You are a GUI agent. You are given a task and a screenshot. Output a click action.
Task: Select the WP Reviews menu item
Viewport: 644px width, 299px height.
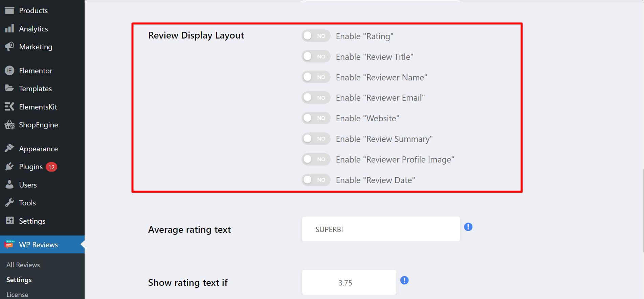tap(42, 245)
